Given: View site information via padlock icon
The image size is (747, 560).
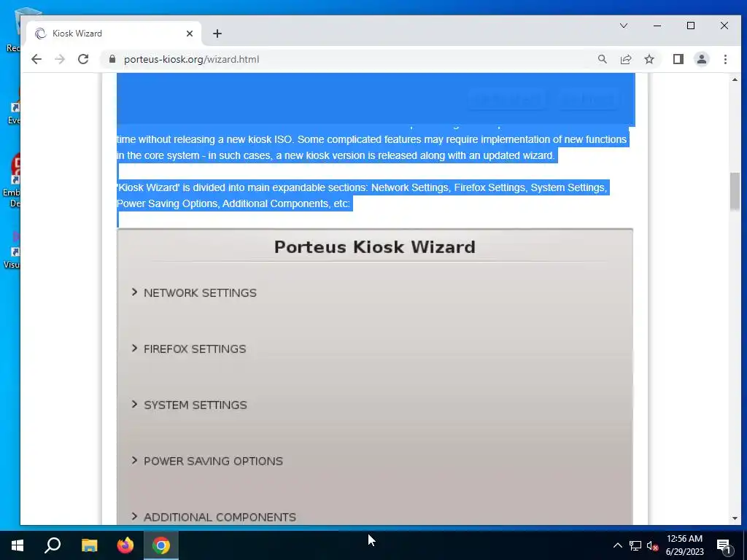Looking at the screenshot, I should coord(112,59).
